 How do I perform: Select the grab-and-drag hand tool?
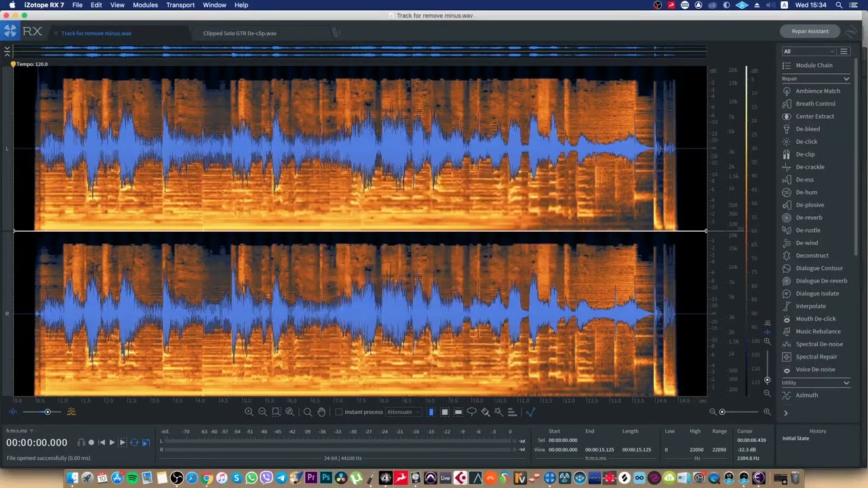pyautogui.click(x=321, y=412)
